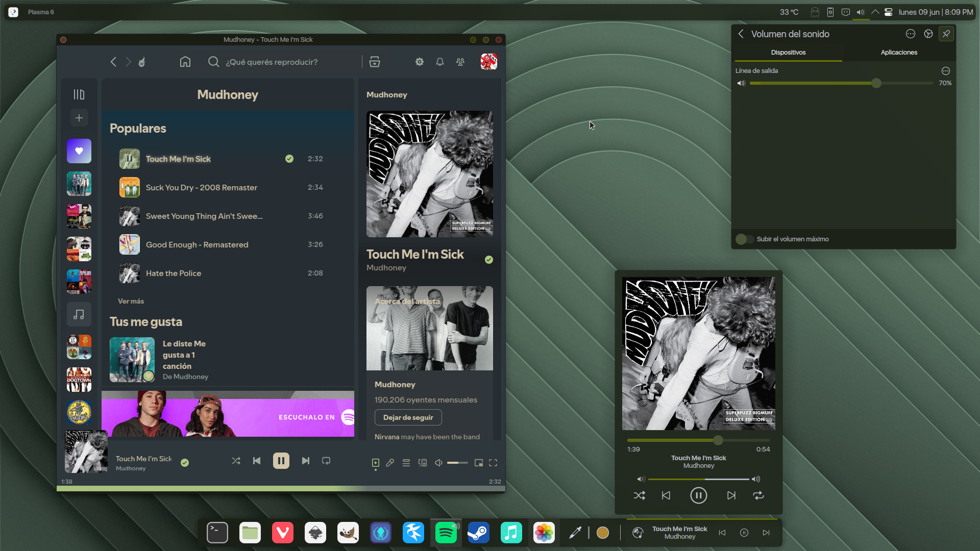Screen dimensions: 980x551
Task: Toggle shuffle in the Spotify bottom player
Action: pyautogui.click(x=236, y=461)
